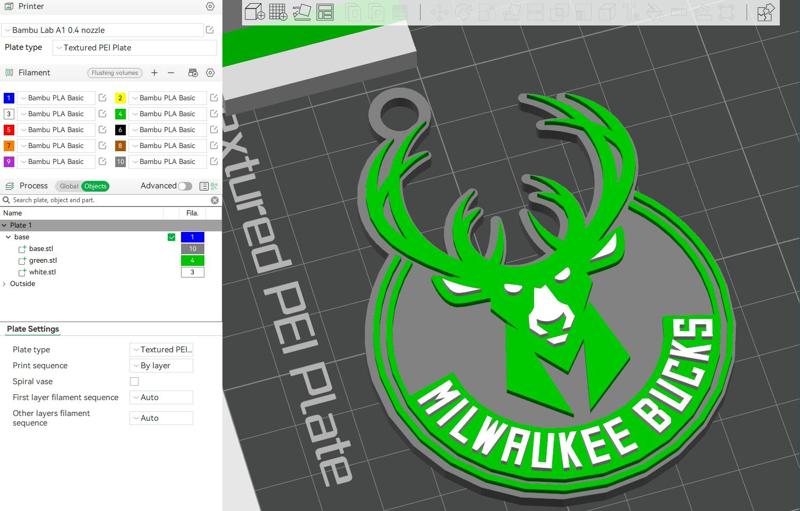This screenshot has height=511, width=800.
Task: Click the compare presets icon beside Advanced
Action: tap(214, 186)
